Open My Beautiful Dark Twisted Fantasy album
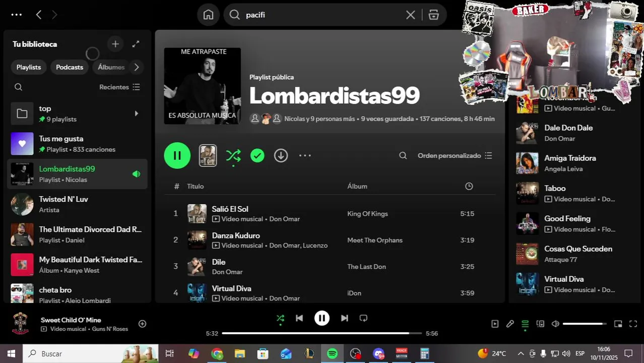644x363 pixels. coord(77,265)
